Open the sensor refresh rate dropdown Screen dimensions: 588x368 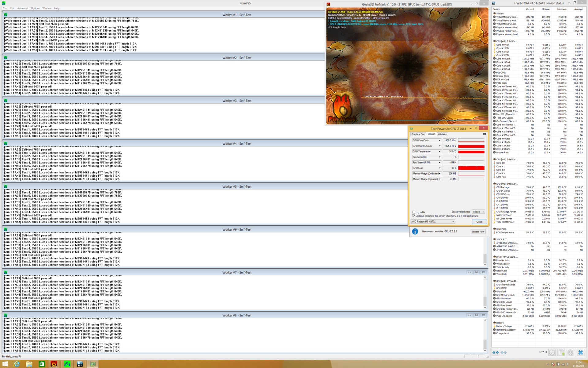point(478,212)
